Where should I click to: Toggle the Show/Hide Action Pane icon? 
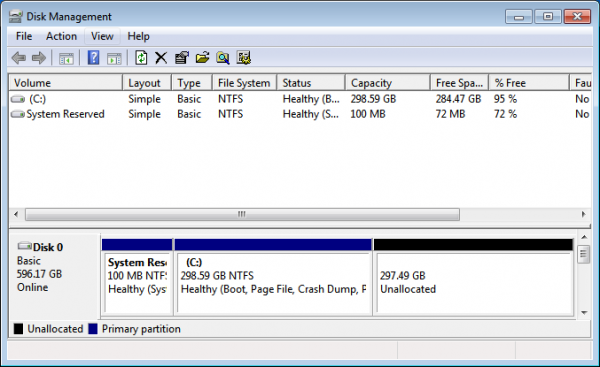114,59
